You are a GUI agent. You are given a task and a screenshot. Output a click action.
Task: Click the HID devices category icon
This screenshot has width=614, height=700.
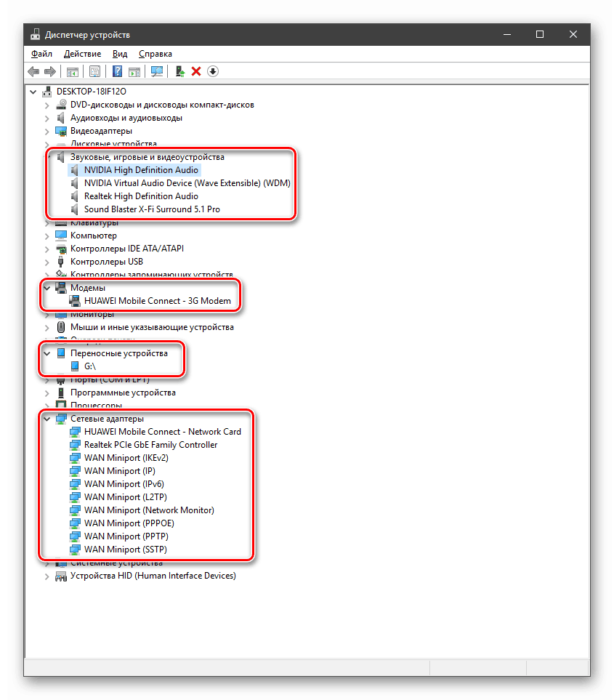(x=61, y=576)
